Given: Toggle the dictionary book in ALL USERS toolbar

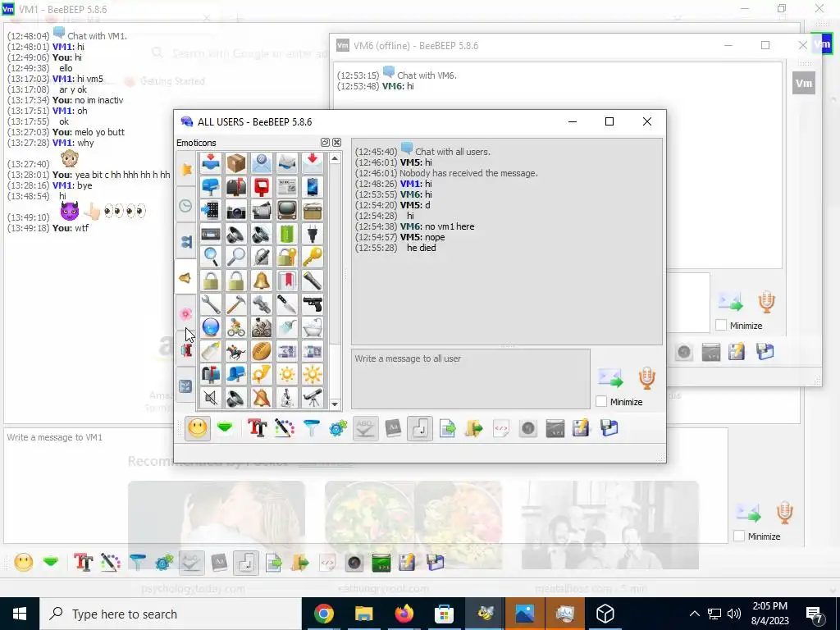Looking at the screenshot, I should coord(393,428).
